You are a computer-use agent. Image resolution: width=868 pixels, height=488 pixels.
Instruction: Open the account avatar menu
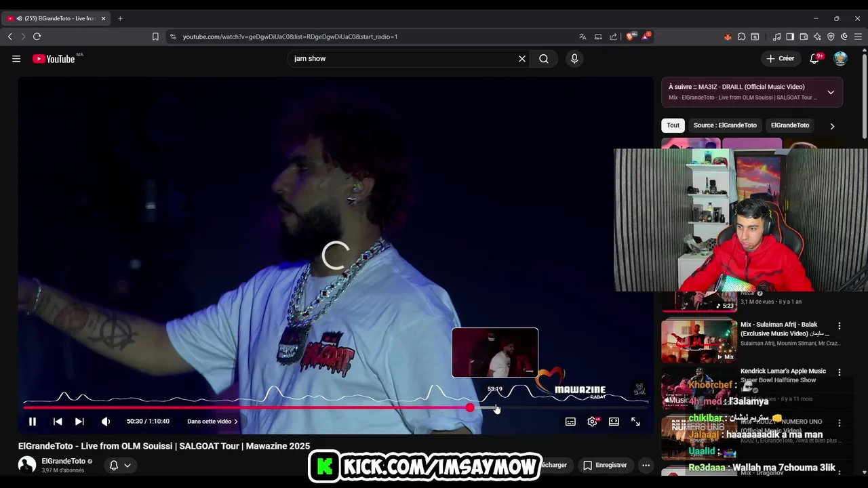coord(840,59)
